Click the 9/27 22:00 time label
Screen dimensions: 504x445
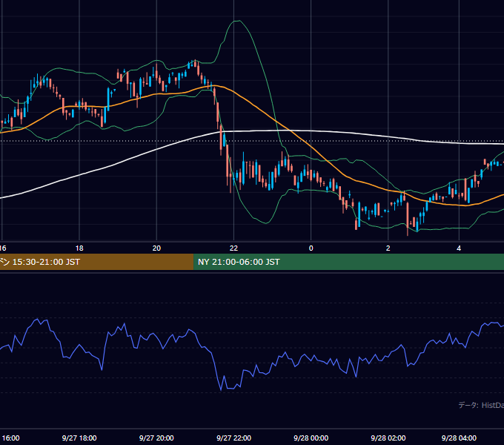click(233, 438)
